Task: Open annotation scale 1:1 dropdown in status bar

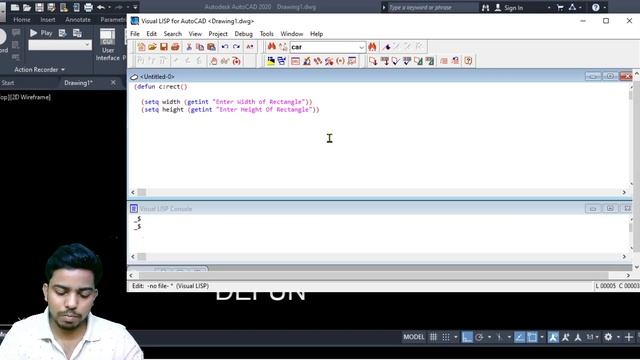Action: pos(592,337)
